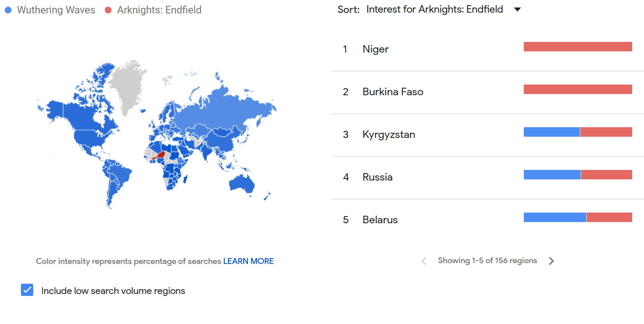Select Niger in the region list
644x324 pixels.
(x=376, y=49)
